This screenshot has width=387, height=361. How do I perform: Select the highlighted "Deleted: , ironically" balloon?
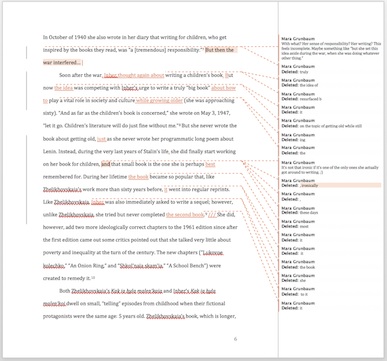tap(331, 183)
